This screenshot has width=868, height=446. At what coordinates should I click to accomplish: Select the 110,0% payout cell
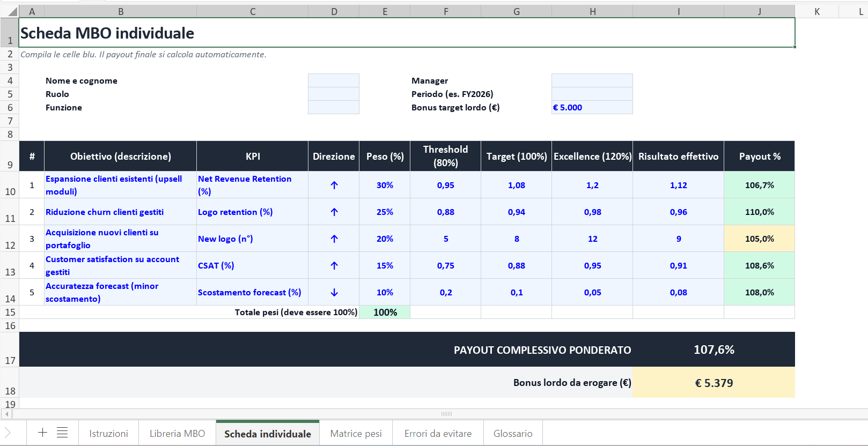click(x=759, y=212)
